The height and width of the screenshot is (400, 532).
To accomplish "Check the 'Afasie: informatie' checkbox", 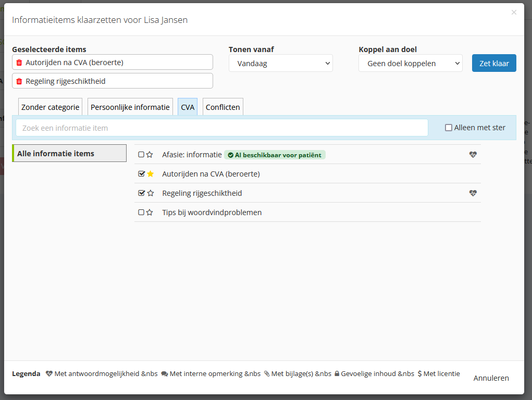I will coord(141,155).
